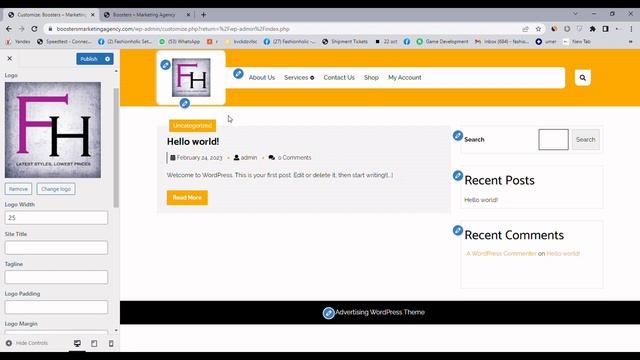Open Hello world! link in Recent Comments

coord(563,253)
